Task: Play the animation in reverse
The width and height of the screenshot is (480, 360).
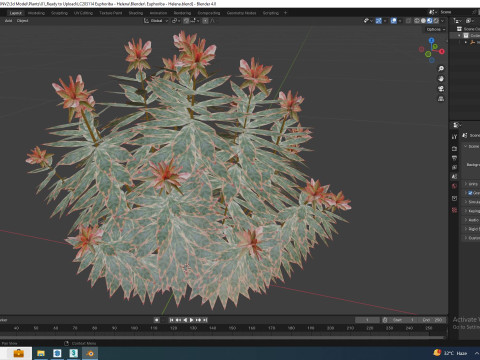Action: (x=185, y=320)
